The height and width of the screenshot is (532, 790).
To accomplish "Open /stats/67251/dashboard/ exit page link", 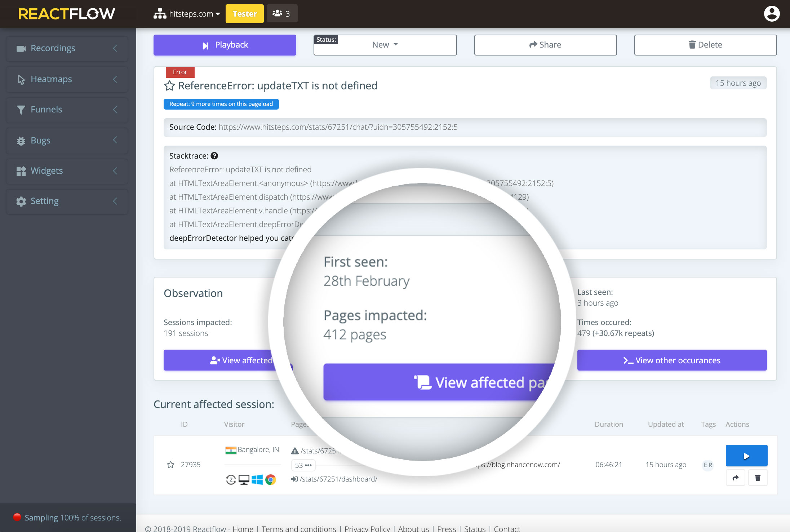I will [338, 479].
